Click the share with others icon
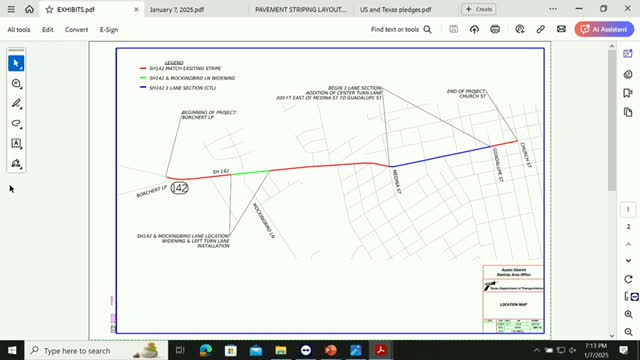 coord(520,29)
